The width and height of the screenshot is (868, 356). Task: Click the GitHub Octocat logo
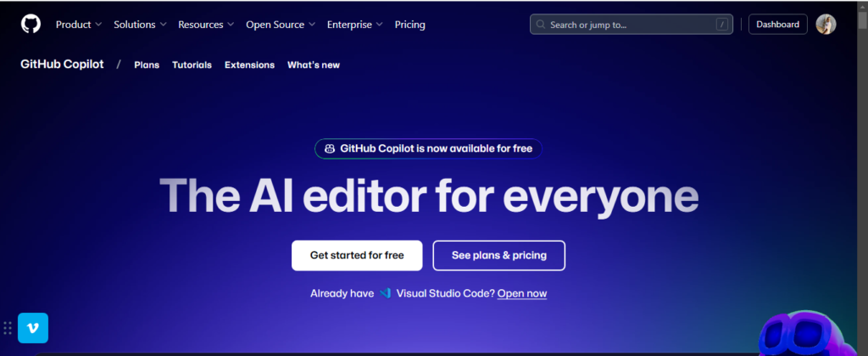click(x=31, y=25)
